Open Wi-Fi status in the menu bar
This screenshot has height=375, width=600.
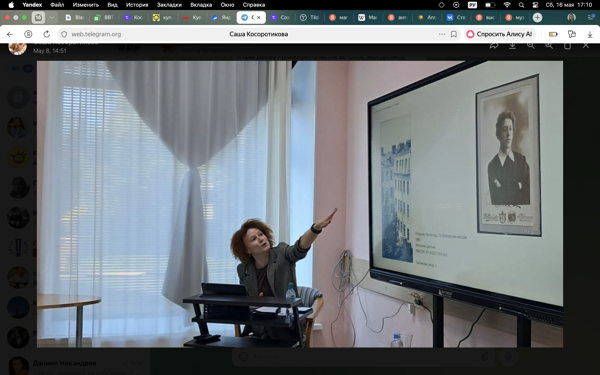tap(507, 5)
